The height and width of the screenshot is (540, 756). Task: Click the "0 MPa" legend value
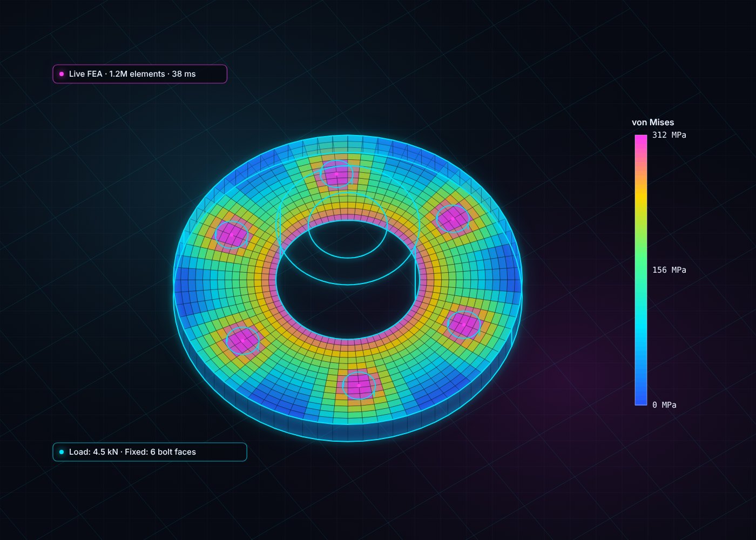click(x=664, y=405)
